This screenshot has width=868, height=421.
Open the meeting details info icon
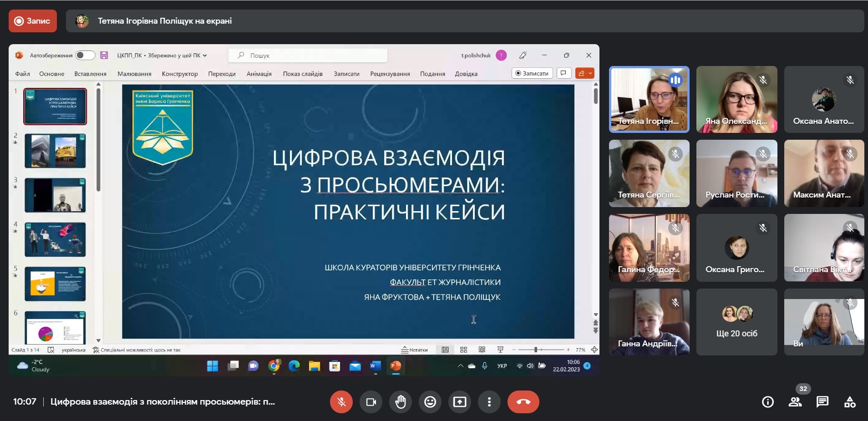(768, 402)
